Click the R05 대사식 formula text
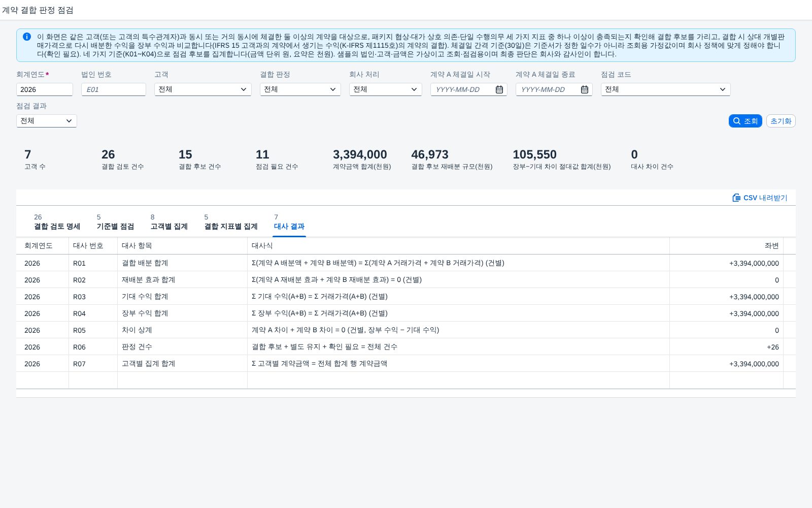The width and height of the screenshot is (812, 508). click(345, 330)
